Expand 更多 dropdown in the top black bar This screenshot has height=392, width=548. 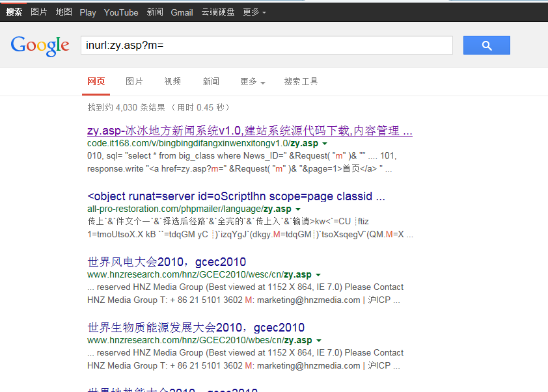coord(254,12)
